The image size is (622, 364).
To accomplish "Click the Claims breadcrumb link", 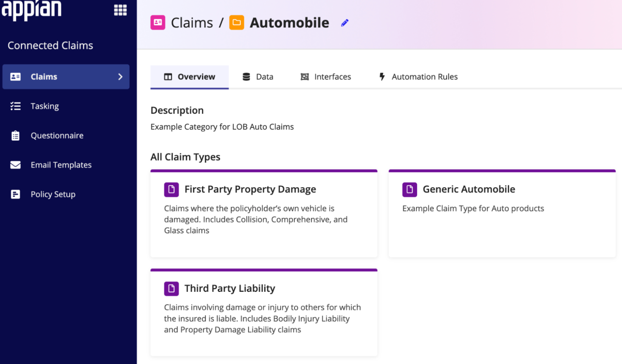I will pos(192,23).
